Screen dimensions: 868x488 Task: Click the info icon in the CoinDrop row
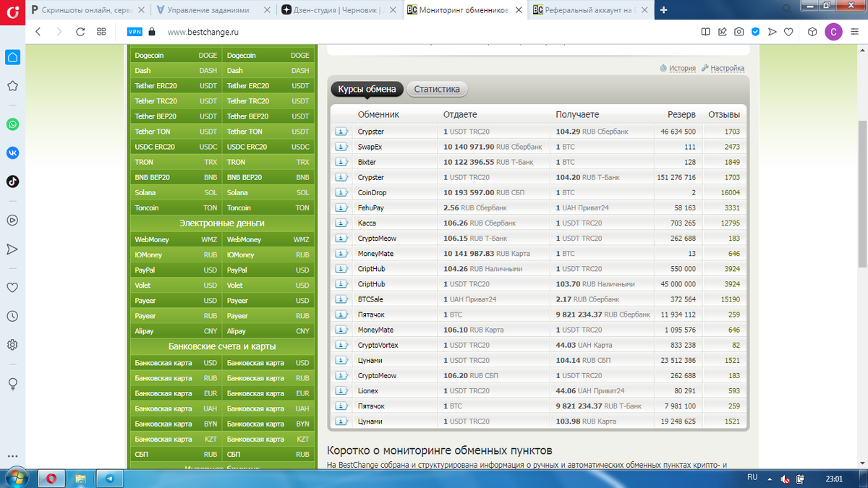(341, 192)
